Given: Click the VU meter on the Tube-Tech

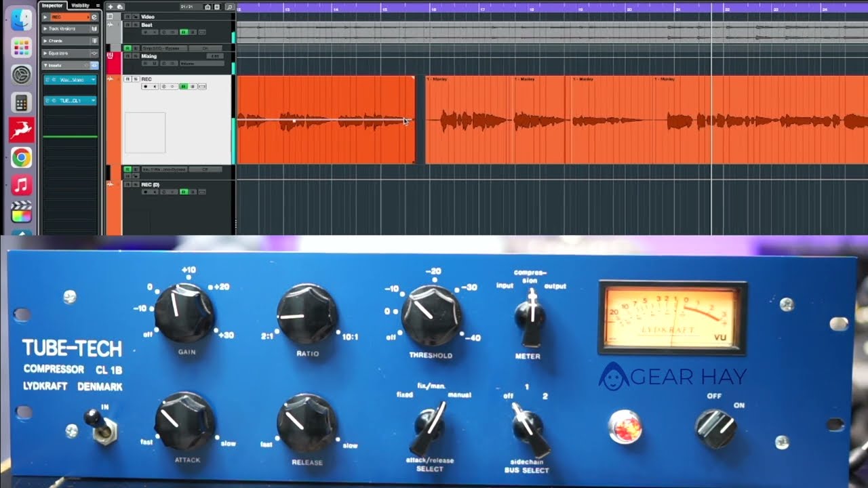Looking at the screenshot, I should 672,317.
